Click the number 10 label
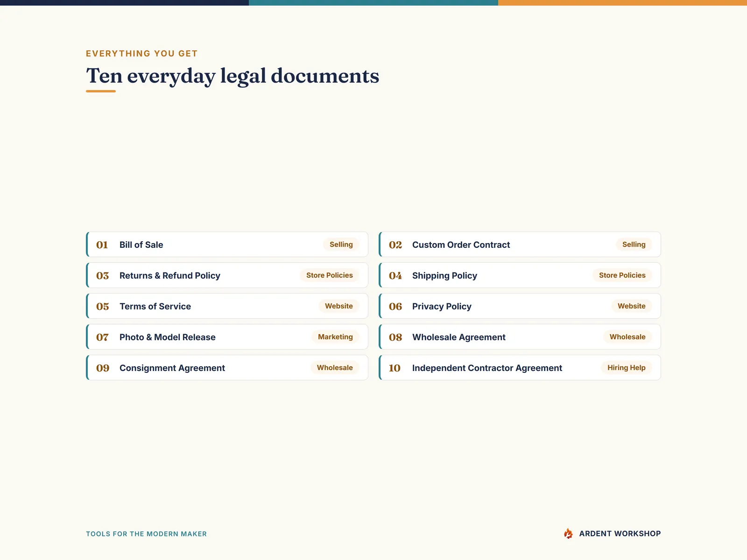This screenshot has height=560, width=747. pos(395,368)
